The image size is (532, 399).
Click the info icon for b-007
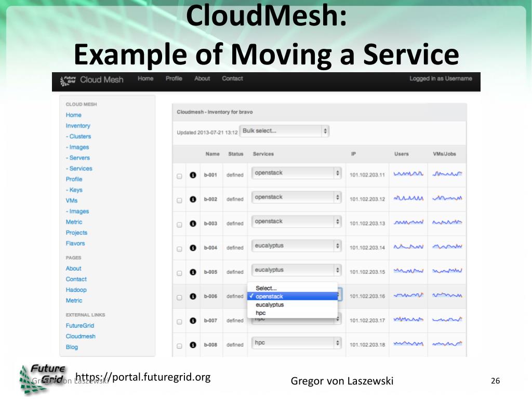193,321
